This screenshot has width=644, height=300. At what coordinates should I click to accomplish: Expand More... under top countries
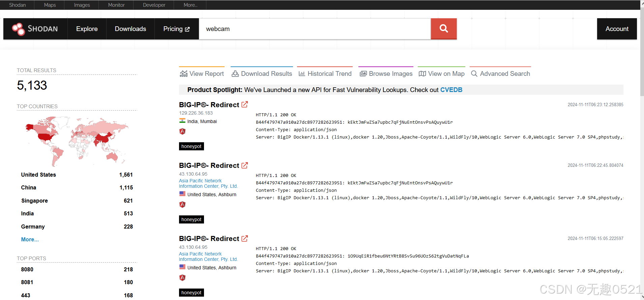[30, 239]
